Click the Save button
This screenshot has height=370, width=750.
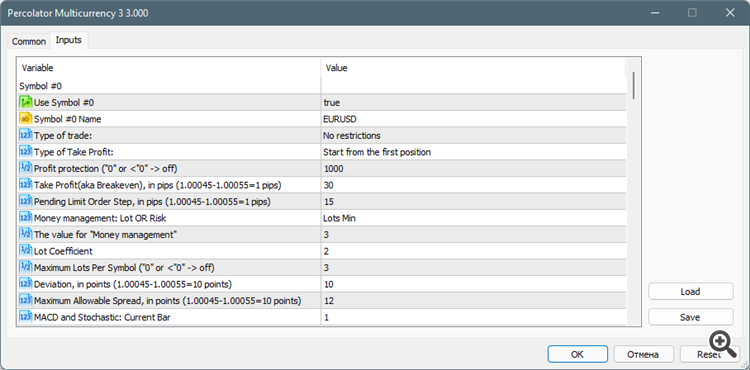pyautogui.click(x=690, y=317)
